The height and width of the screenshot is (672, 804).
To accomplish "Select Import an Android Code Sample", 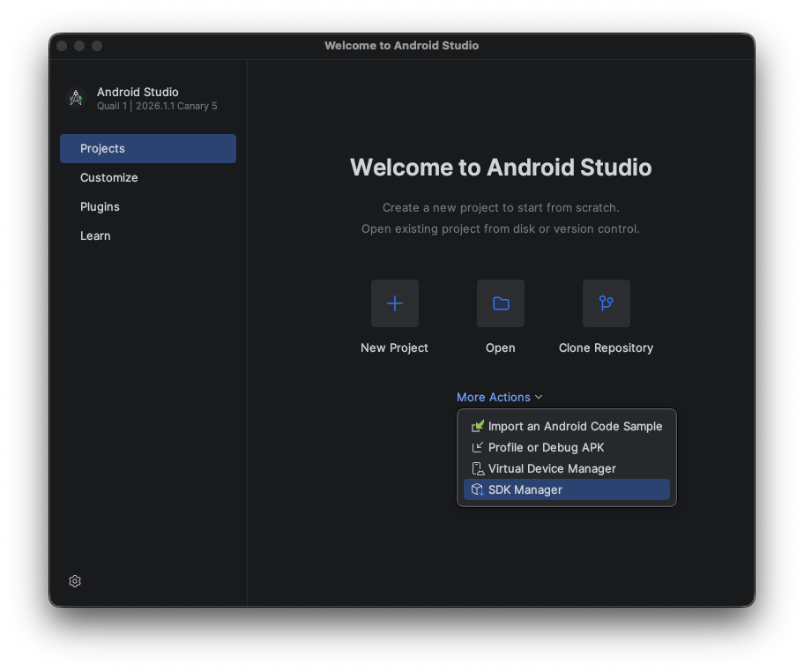I will tap(567, 426).
